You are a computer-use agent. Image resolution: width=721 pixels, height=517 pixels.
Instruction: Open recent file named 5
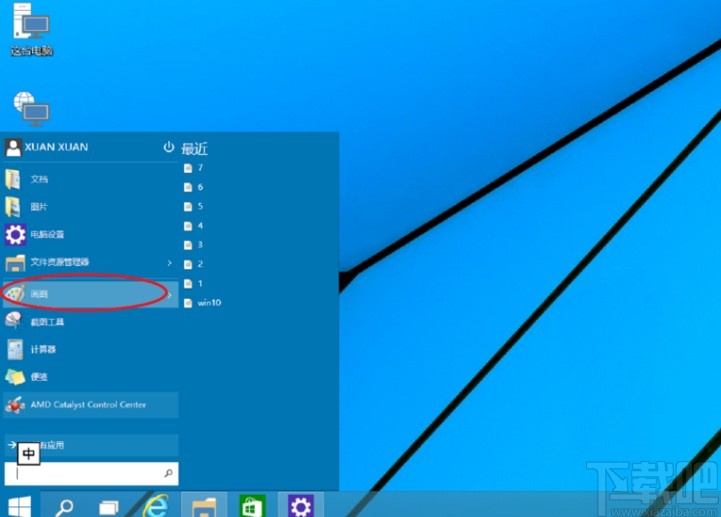[194, 207]
